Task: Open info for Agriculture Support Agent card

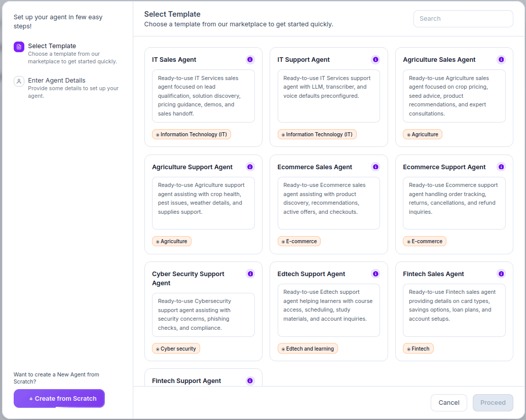Action: [250, 167]
